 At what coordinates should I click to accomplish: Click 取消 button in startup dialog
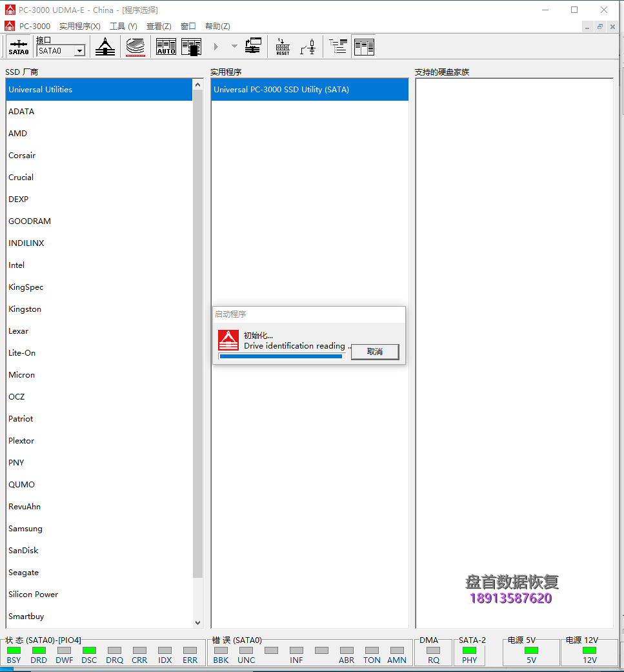pyautogui.click(x=375, y=352)
